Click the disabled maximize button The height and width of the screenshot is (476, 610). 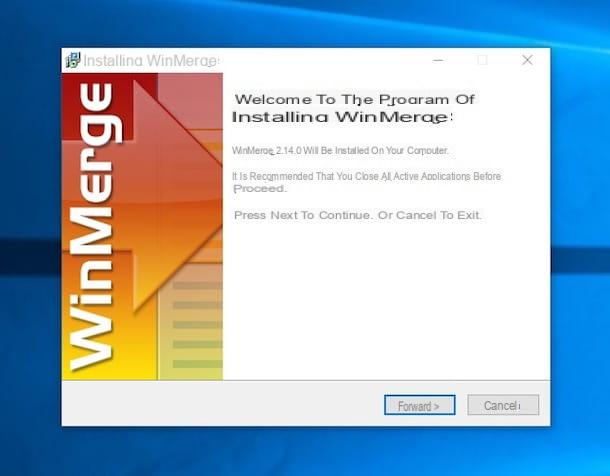coord(482,60)
